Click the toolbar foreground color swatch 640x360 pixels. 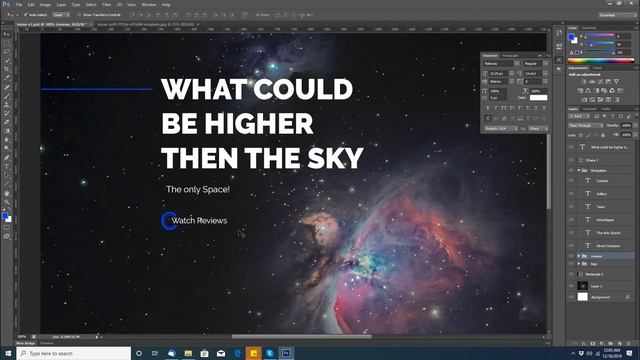[5, 216]
